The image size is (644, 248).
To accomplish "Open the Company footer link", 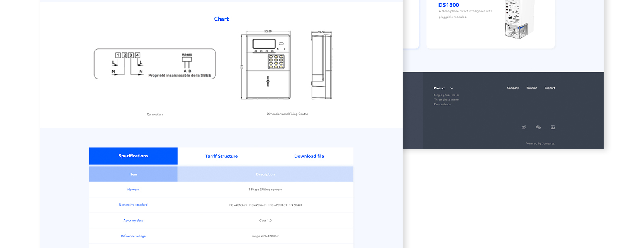I will pyautogui.click(x=513, y=88).
